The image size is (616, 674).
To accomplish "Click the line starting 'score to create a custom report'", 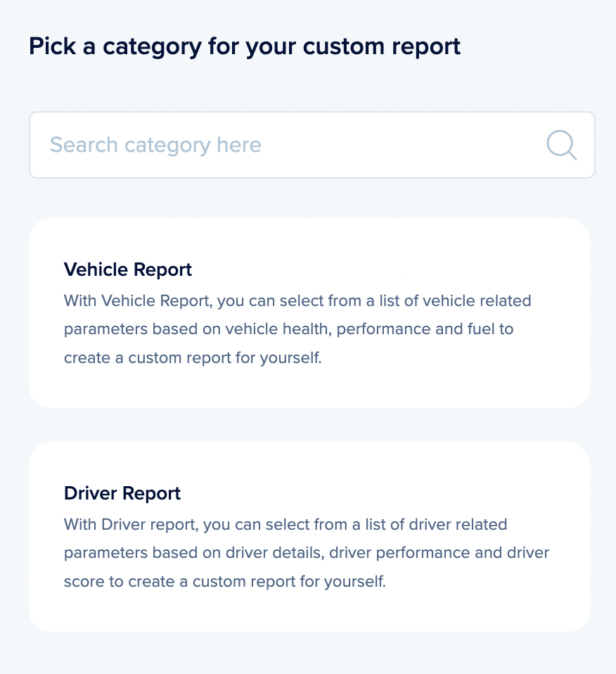I will point(225,581).
